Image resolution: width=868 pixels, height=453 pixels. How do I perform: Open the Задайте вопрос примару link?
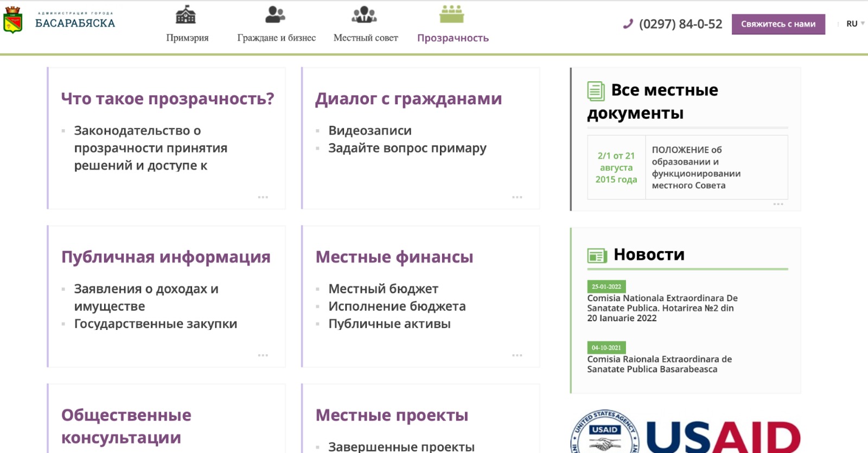407,148
